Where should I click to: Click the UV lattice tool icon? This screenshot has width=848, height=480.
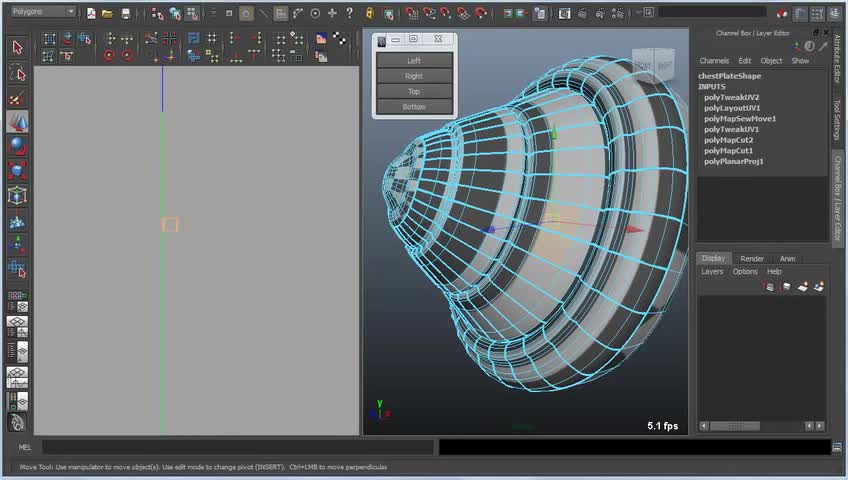(49, 38)
